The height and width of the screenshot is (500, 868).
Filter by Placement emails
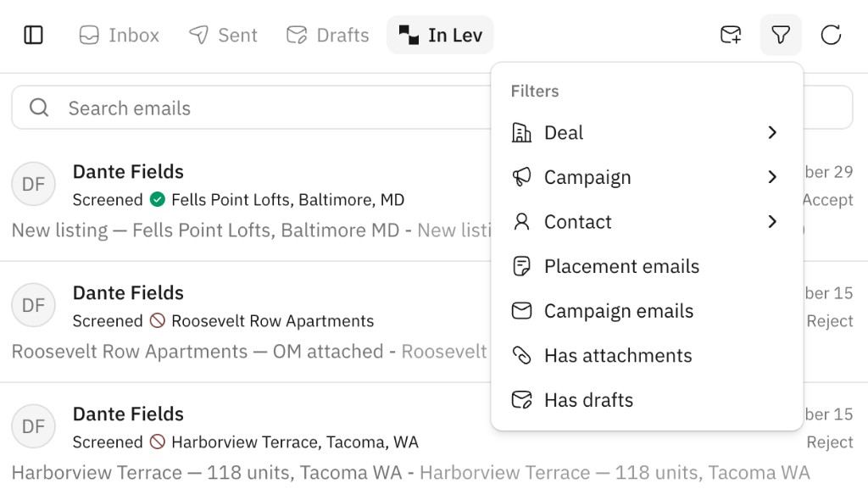pos(647,266)
